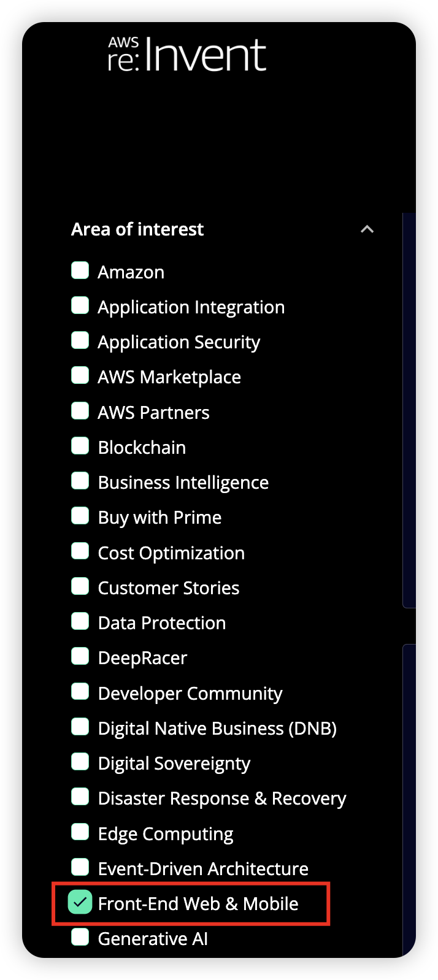Enable the Business Intelligence filter
The width and height of the screenshot is (438, 980).
tap(80, 481)
